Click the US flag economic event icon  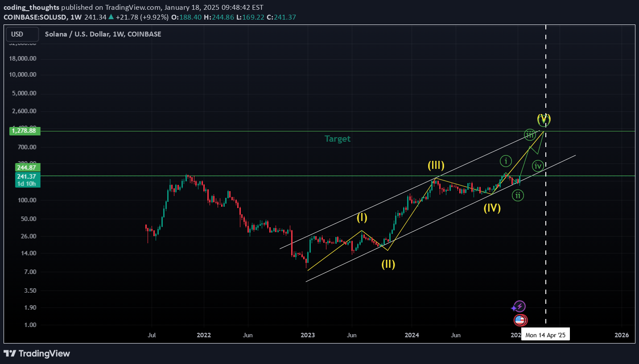tap(520, 320)
